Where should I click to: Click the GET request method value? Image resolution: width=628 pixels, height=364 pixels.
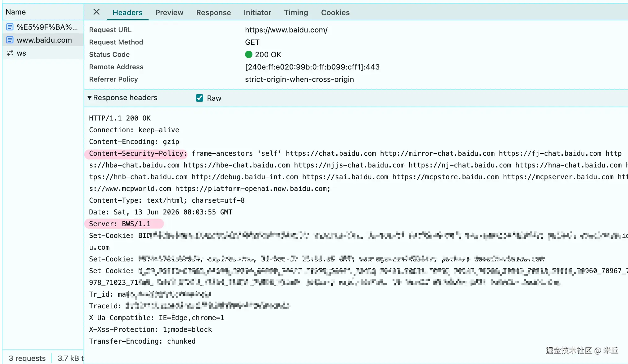(252, 42)
